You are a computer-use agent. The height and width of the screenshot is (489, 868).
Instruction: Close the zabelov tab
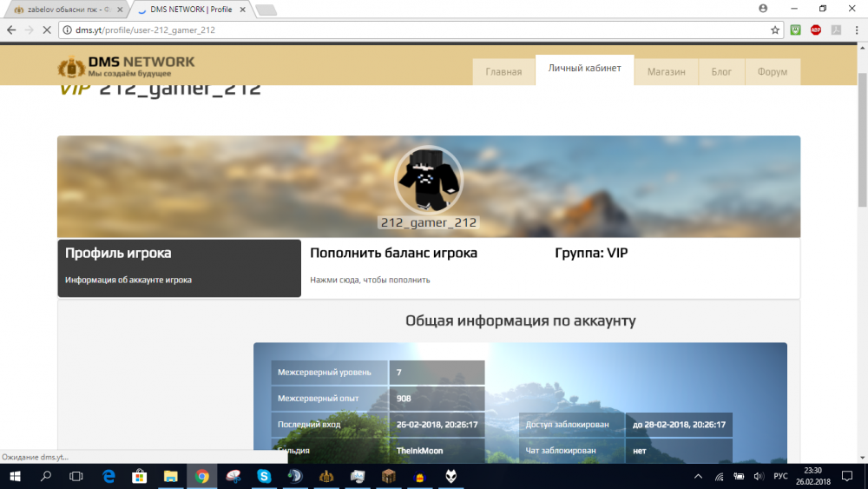(x=120, y=10)
